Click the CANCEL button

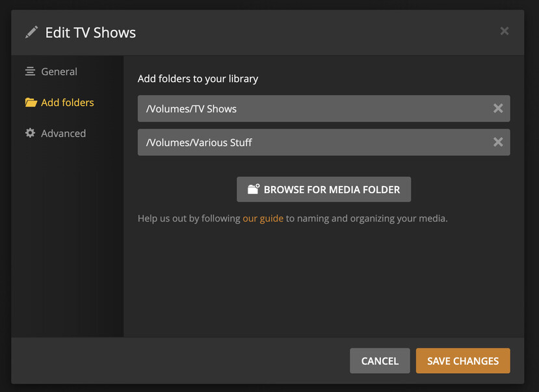380,361
